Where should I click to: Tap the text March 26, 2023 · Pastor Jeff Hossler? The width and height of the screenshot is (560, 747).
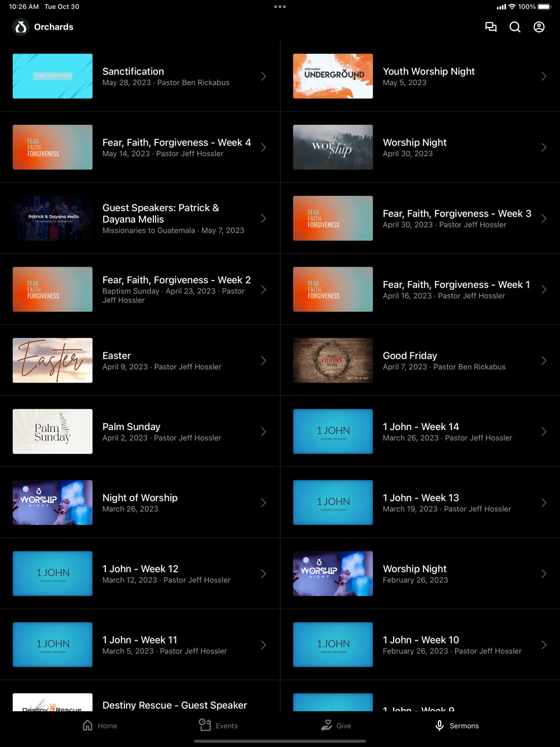coord(447,438)
